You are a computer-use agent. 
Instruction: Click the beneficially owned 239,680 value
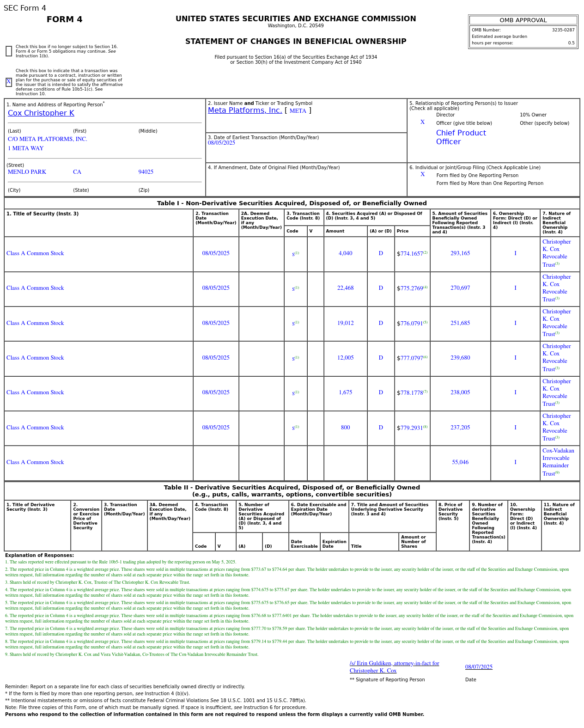click(460, 358)
